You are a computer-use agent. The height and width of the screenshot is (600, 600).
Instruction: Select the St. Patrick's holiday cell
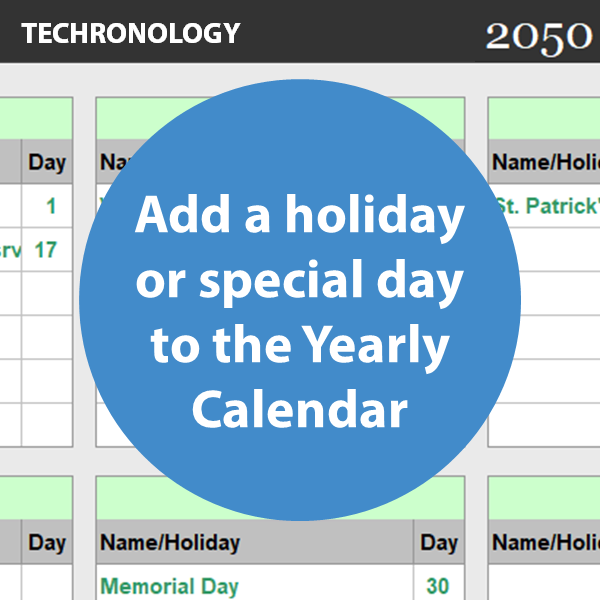[546, 207]
